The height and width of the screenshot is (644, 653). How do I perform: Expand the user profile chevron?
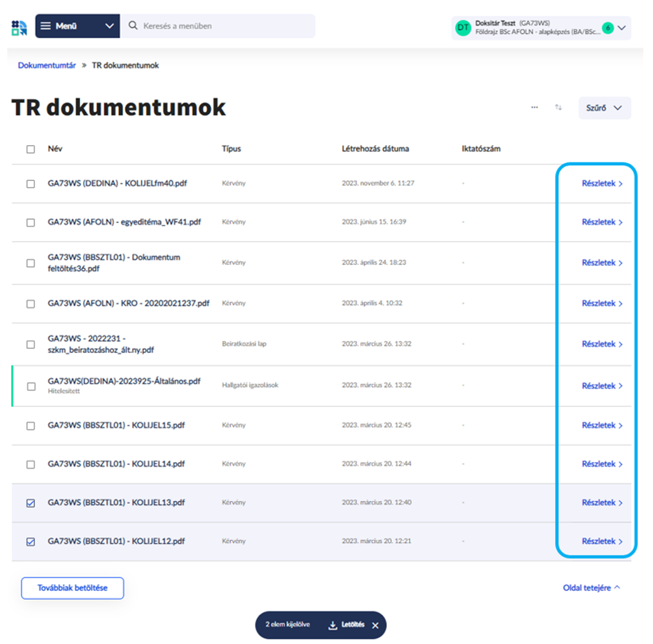pyautogui.click(x=621, y=28)
